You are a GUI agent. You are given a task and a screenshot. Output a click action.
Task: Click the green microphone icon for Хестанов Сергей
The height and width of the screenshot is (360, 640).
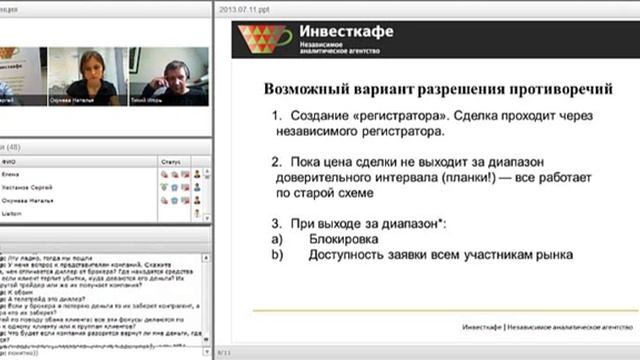(164, 187)
